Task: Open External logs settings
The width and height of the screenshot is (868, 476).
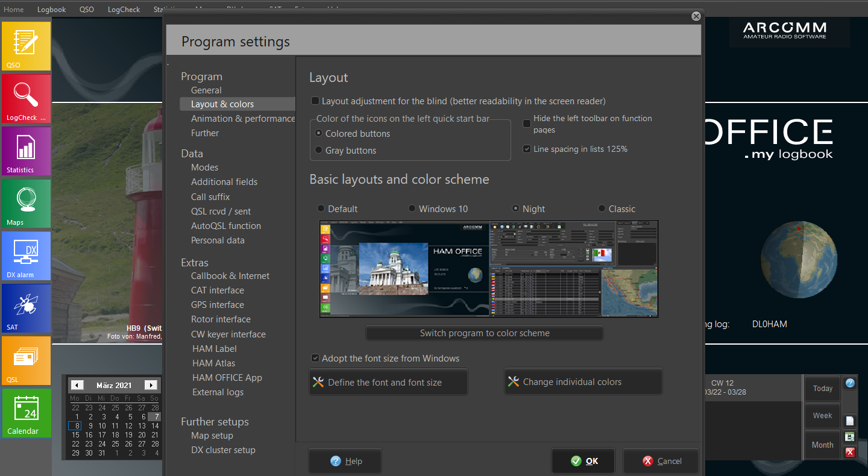Action: (x=218, y=392)
